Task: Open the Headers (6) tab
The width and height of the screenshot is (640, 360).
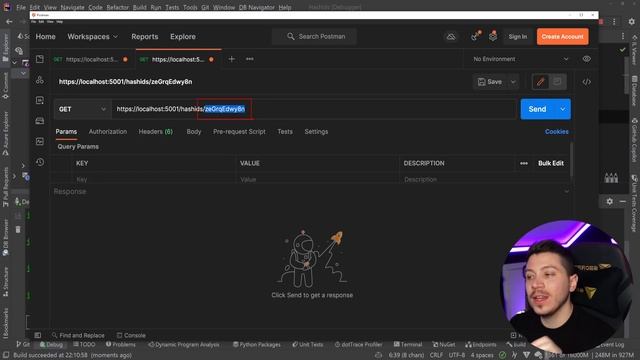Action: tap(156, 131)
